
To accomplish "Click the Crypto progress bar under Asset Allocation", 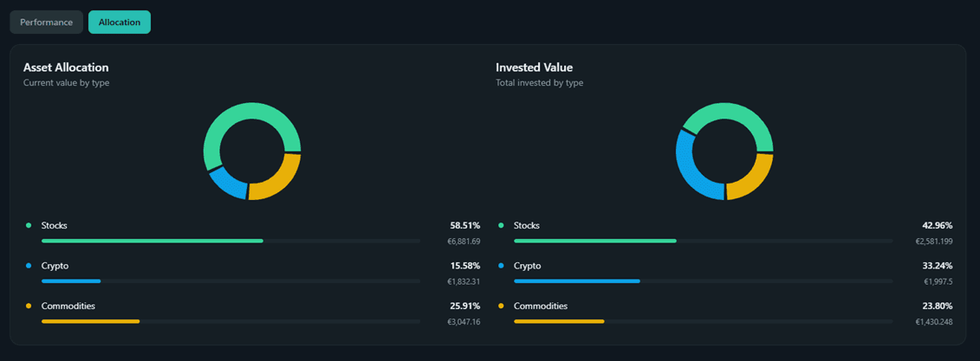I will tap(230, 281).
